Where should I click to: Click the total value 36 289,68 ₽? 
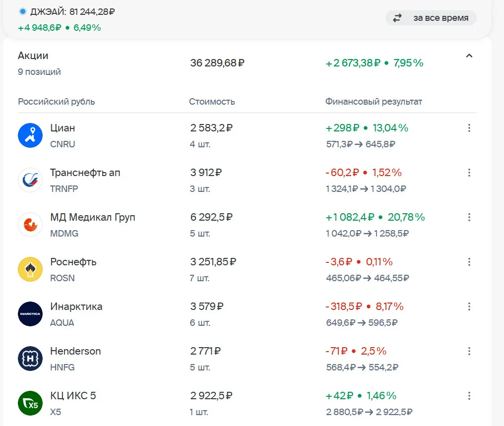pos(217,63)
